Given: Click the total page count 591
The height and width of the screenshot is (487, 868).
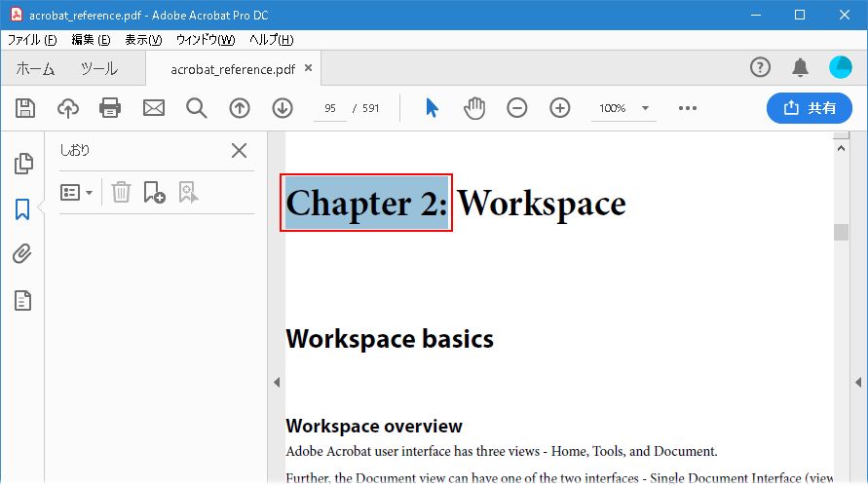Looking at the screenshot, I should [371, 108].
